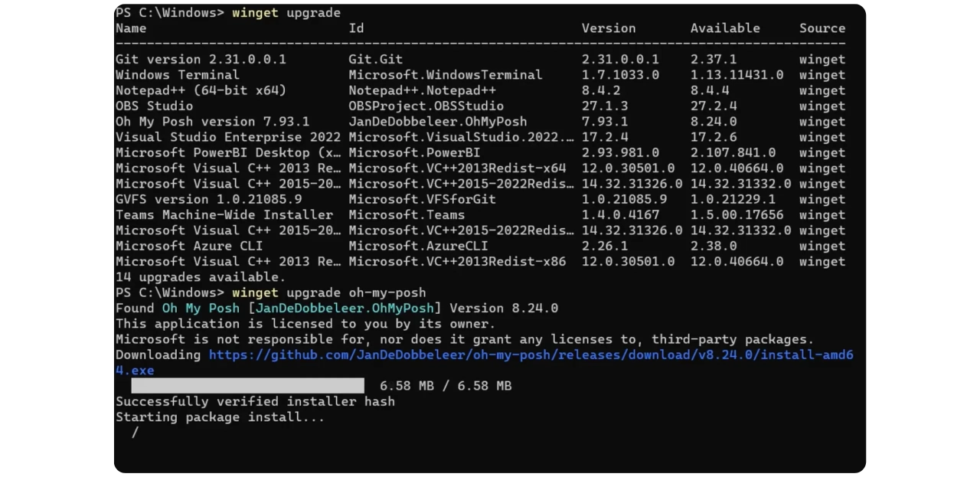Click the "14 upgrades available." message
This screenshot has height=477, width=980.
click(200, 277)
